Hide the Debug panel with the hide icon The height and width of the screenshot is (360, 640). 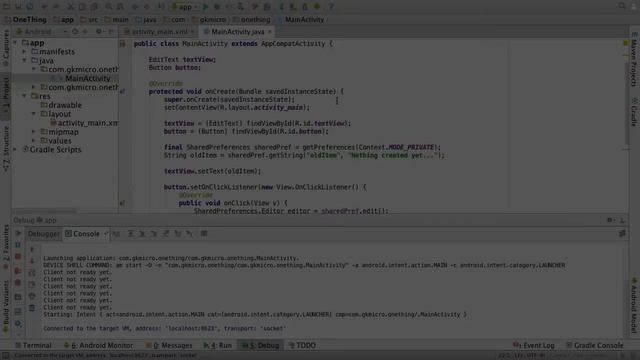pyautogui.click(x=622, y=220)
